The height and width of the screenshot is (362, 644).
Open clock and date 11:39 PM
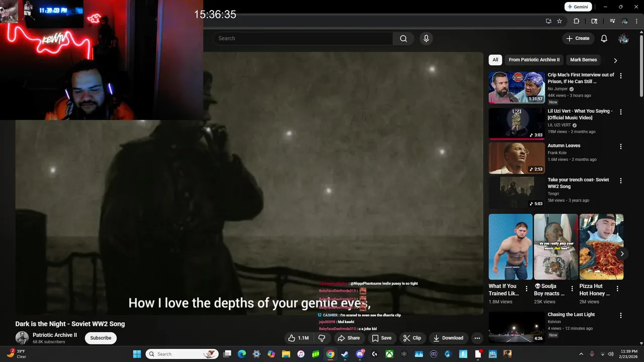click(x=629, y=354)
